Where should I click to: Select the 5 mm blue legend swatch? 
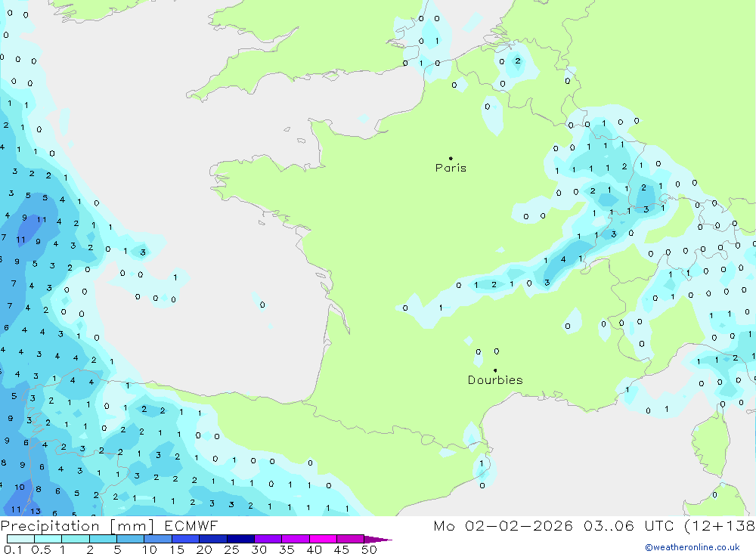130,539
